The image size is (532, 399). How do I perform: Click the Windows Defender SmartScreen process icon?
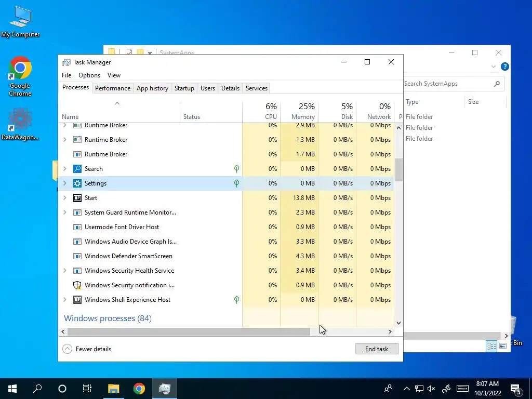tap(77, 256)
